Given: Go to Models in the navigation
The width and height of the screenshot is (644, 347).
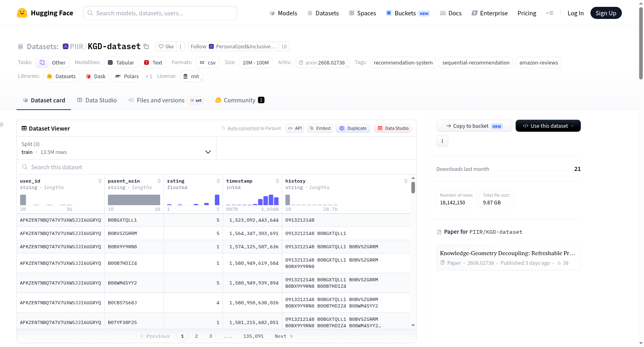Looking at the screenshot, I should click(x=283, y=13).
